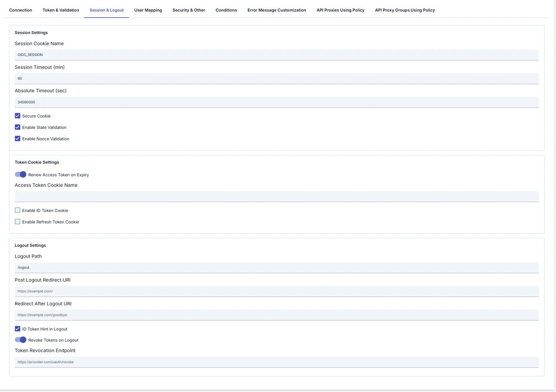The width and height of the screenshot is (556, 392).
Task: Uncheck the Secure Cookie checkbox
Action: coord(17,115)
